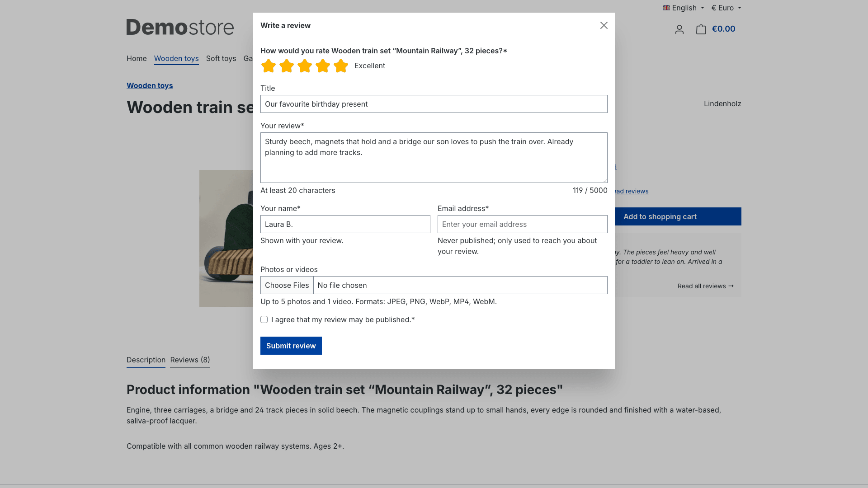868x488 pixels.
Task: Switch to the Description tab
Action: pyautogui.click(x=146, y=360)
